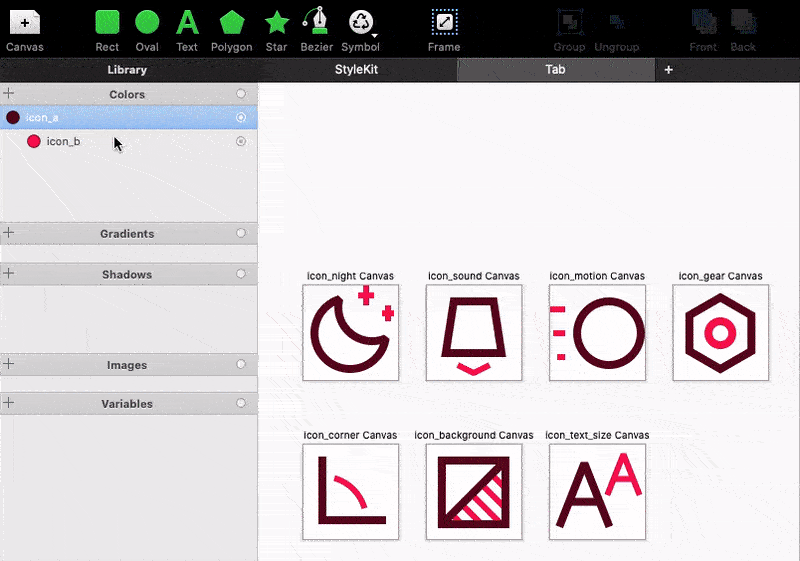Screen dimensions: 800x561
Task: Click the Variables section header
Action: (127, 404)
